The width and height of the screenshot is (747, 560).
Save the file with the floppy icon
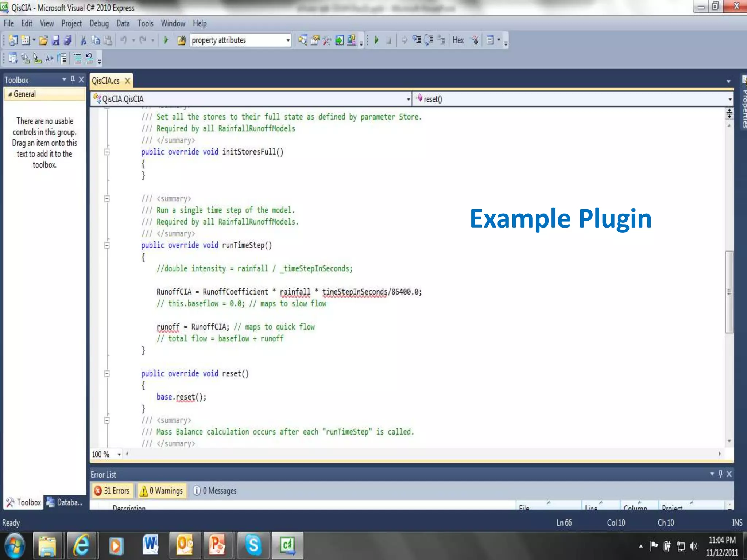coord(55,40)
